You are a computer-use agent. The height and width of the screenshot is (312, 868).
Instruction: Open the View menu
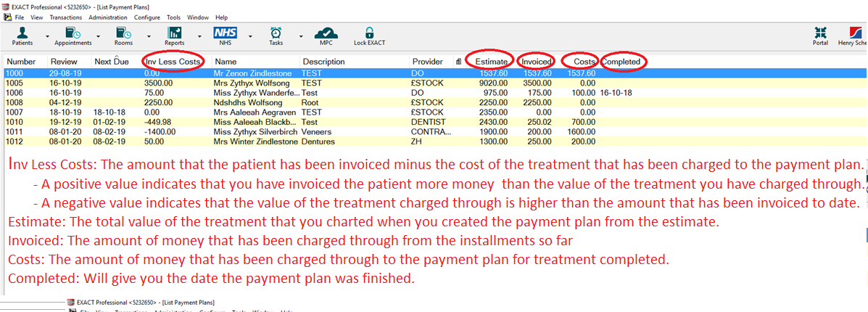point(36,17)
